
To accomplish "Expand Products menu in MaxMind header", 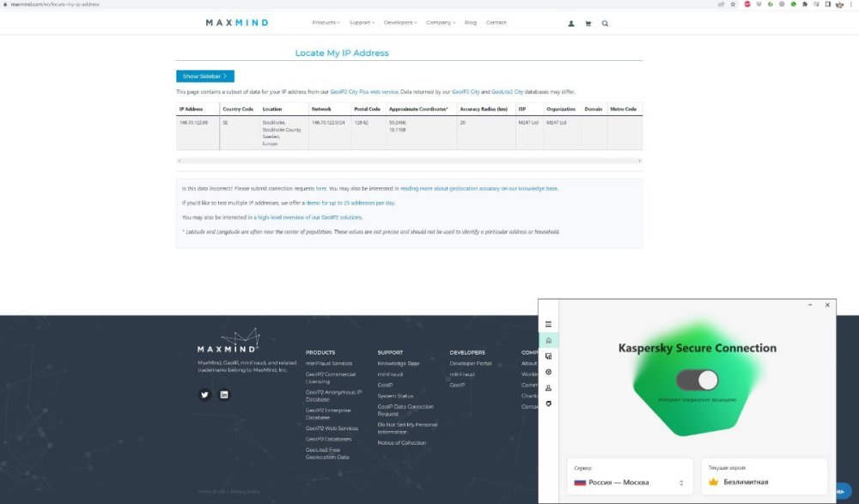I will (326, 22).
